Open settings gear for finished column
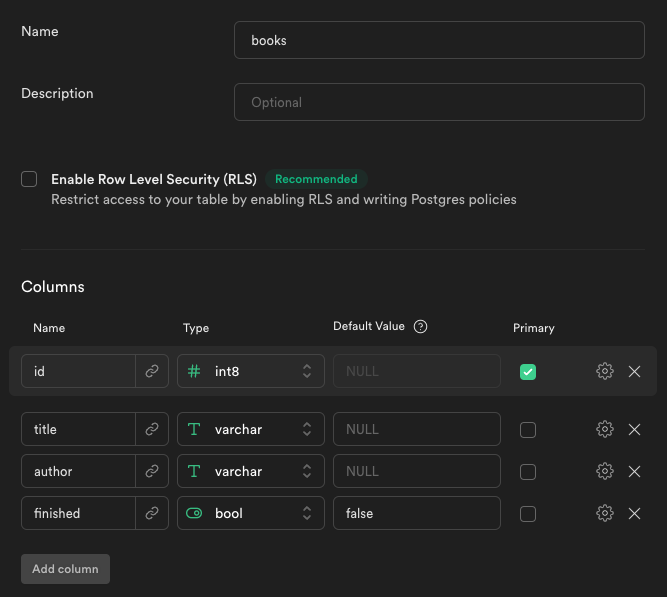Viewport: 667px width, 597px height. (604, 513)
